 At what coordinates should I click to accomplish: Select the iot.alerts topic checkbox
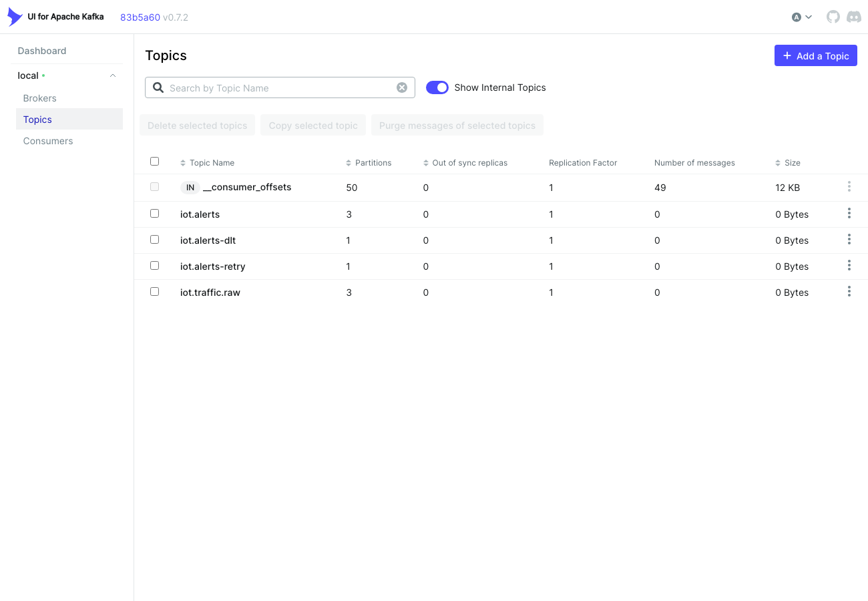click(155, 214)
